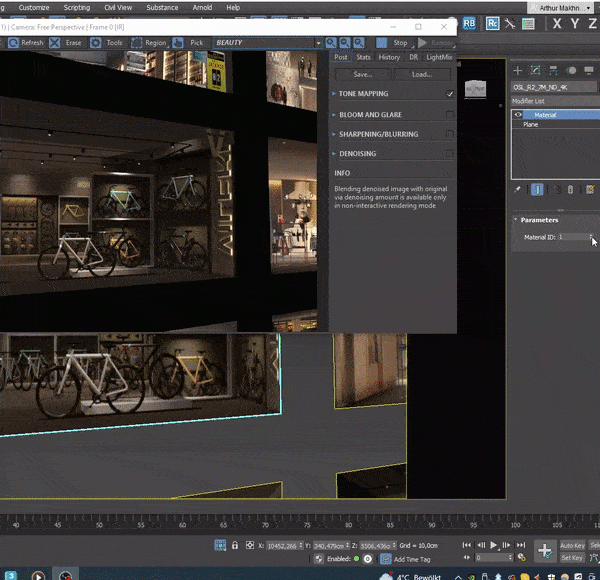The image size is (600, 580).
Task: Switch to the LightMix tab
Action: 439,58
